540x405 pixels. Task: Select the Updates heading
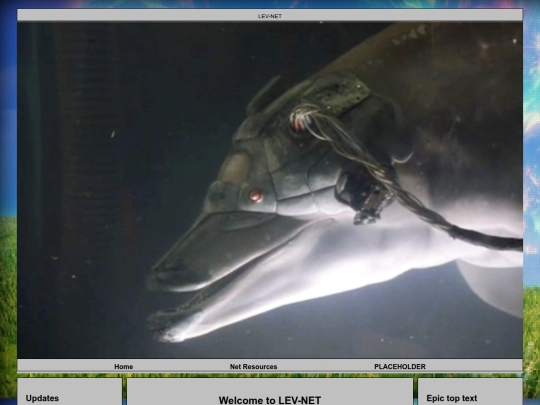coord(42,398)
